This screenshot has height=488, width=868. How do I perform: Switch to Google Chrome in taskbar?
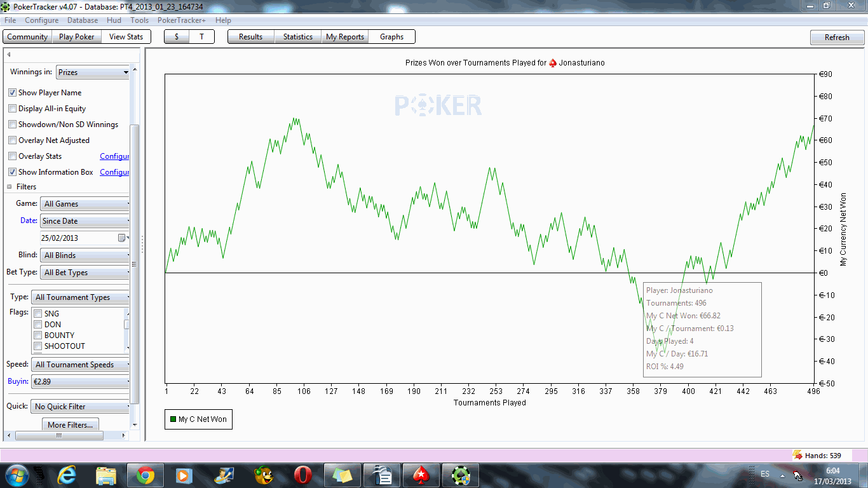point(145,475)
